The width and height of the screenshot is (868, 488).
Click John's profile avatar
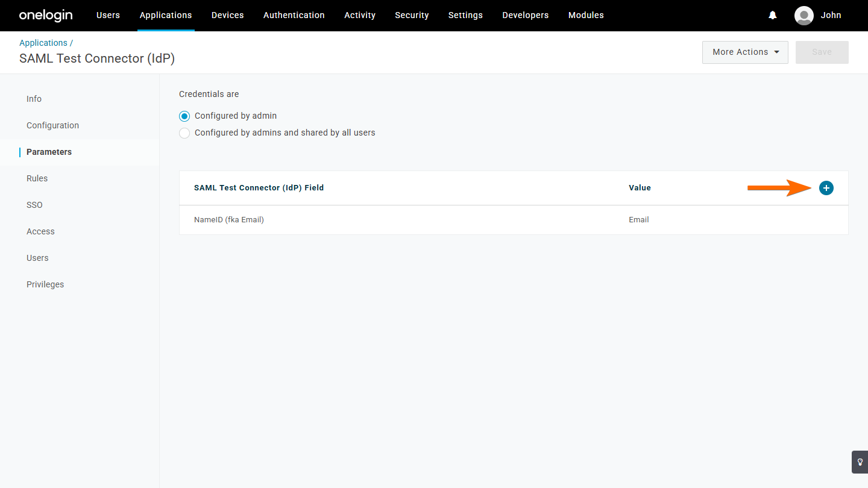(804, 16)
